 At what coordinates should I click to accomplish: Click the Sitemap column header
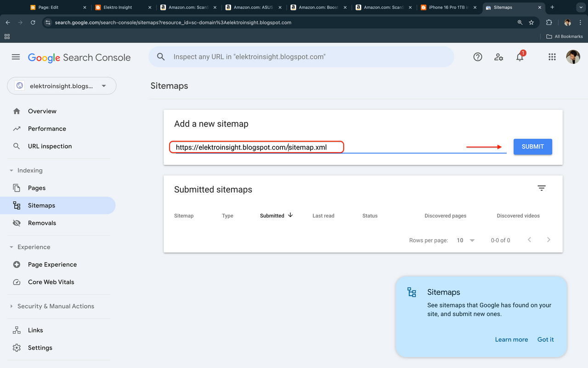pyautogui.click(x=184, y=216)
